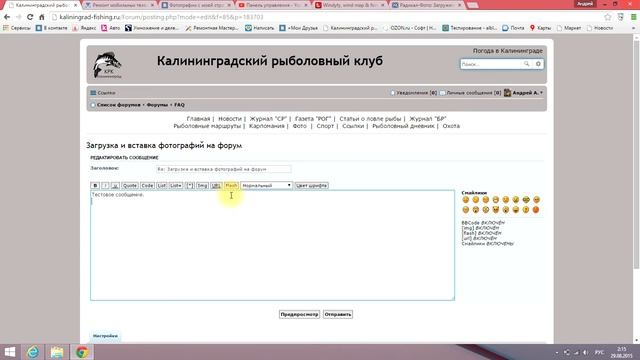Expand the 'Андрей А.' user menu

pos(524,93)
